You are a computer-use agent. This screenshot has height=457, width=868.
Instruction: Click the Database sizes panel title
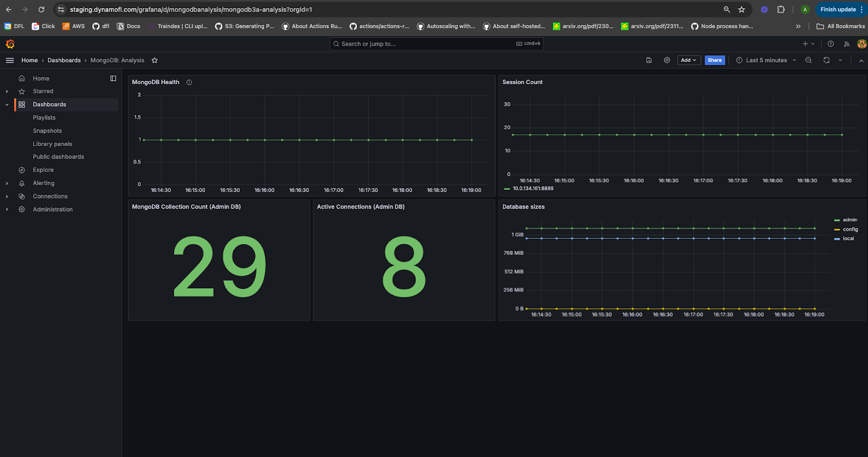pyautogui.click(x=524, y=207)
